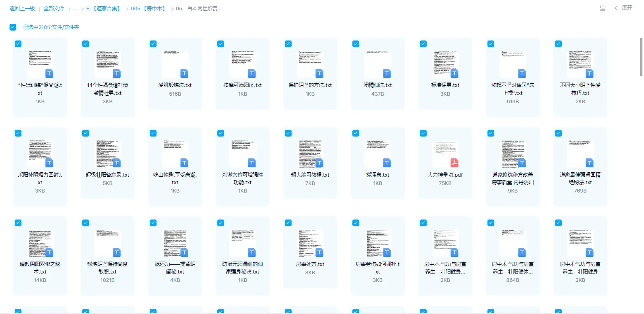Select the 标准猛男.txt file thumbnail
This screenshot has height=314, width=644.
coord(445,64)
